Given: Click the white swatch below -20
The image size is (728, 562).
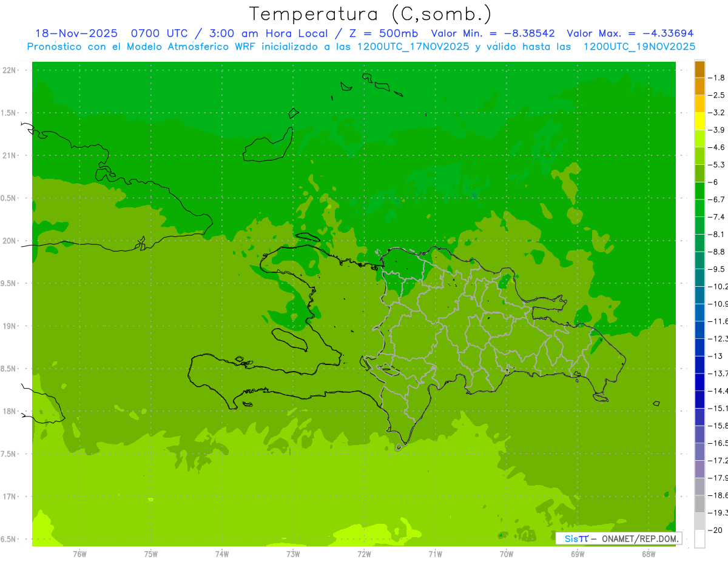Looking at the screenshot, I should tap(699, 539).
